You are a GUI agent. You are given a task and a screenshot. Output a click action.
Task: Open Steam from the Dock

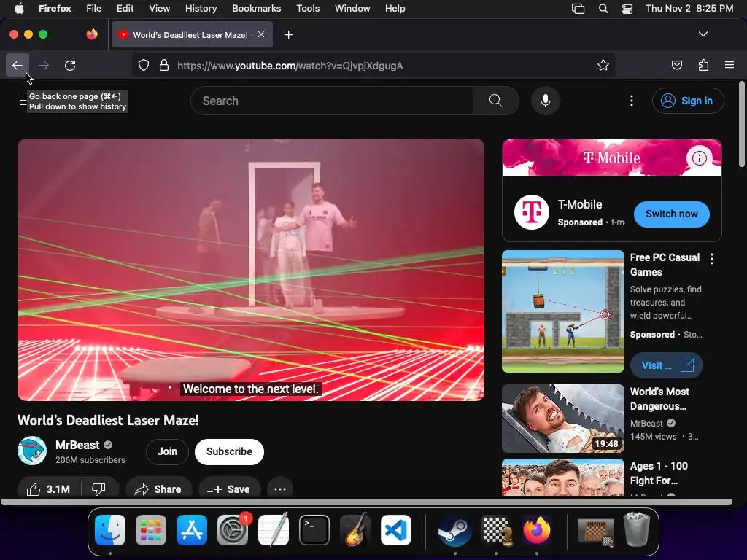pyautogui.click(x=455, y=530)
